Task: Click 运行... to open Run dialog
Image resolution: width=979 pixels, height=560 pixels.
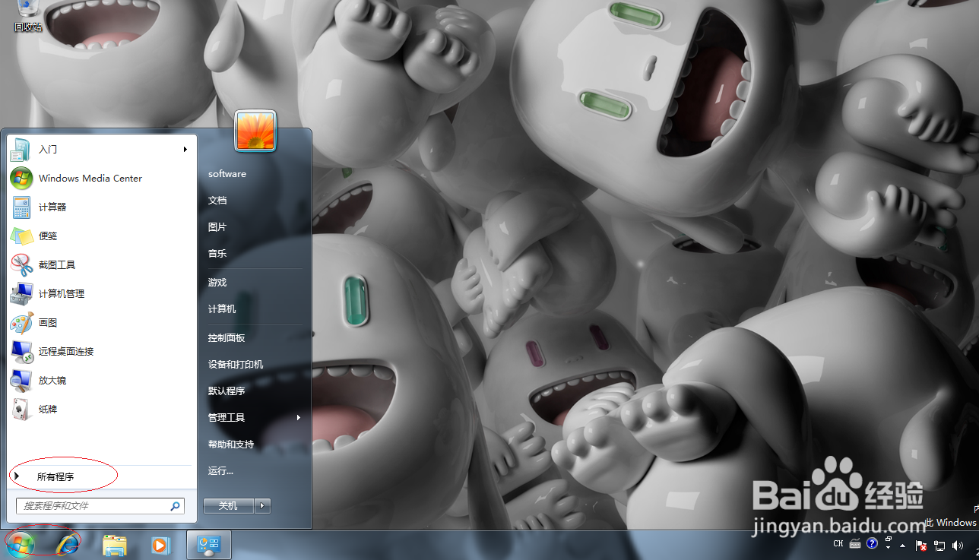Action: 221,471
